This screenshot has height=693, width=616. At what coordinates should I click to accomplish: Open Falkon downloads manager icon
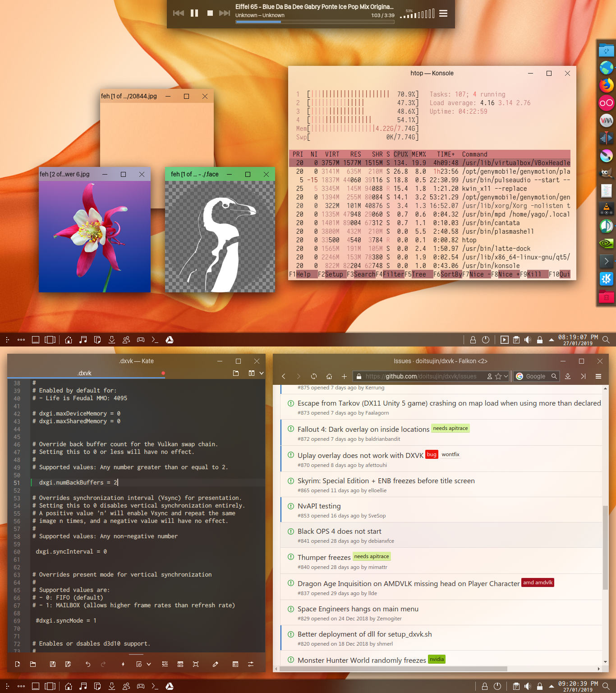tap(568, 376)
